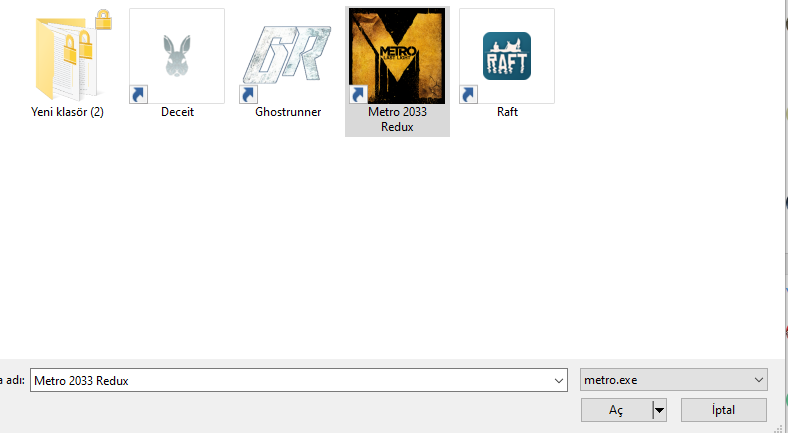Image resolution: width=788 pixels, height=433 pixels.
Task: Select the Yeni klasör (2) folder icon
Action: pyautogui.click(x=67, y=58)
